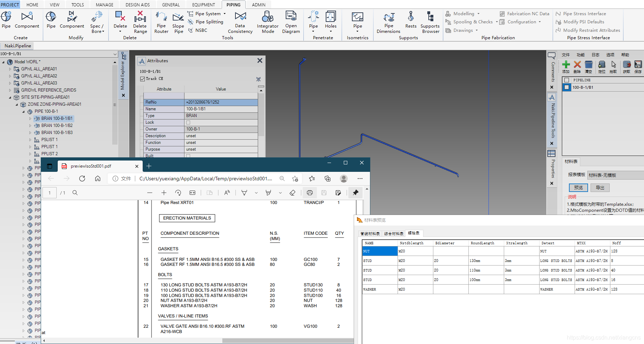This screenshot has width=644, height=344.
Task: Open the Slope Pipe tool
Action: 178,22
